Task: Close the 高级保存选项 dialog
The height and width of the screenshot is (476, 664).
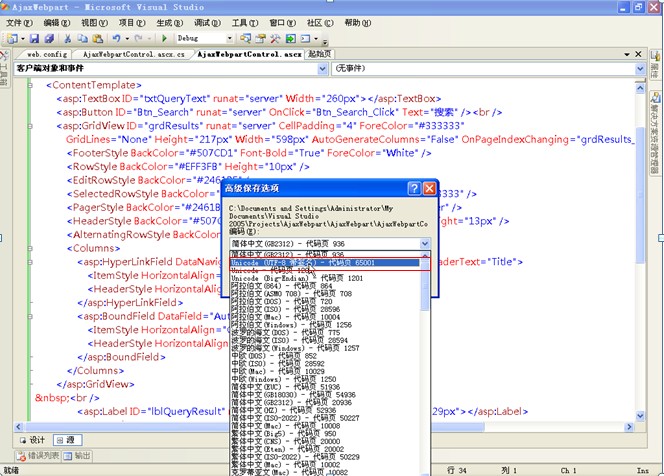Action: (429, 188)
